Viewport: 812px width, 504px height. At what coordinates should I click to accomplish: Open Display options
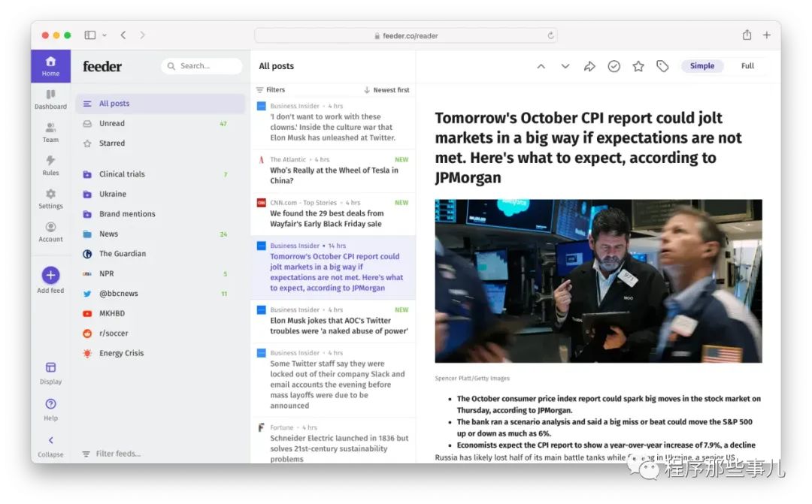tap(51, 373)
